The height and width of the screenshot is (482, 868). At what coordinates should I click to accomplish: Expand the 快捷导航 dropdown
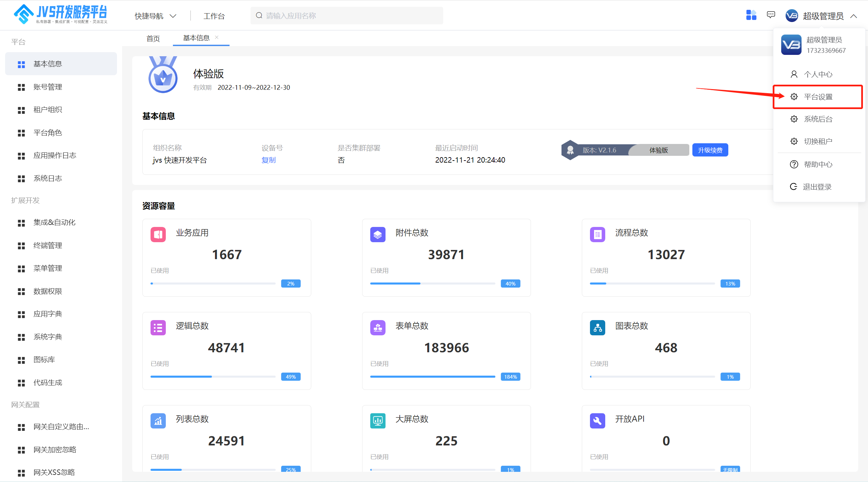coord(156,16)
